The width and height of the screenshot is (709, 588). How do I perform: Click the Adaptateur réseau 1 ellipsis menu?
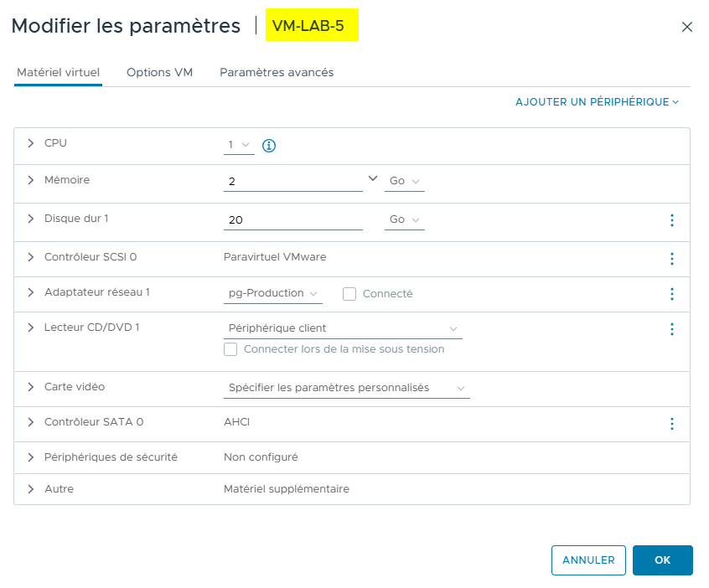click(671, 294)
